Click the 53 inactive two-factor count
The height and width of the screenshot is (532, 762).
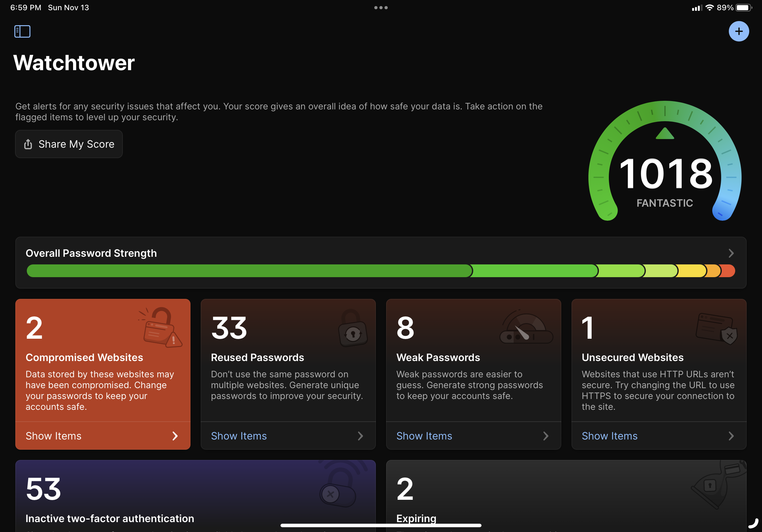click(x=43, y=489)
